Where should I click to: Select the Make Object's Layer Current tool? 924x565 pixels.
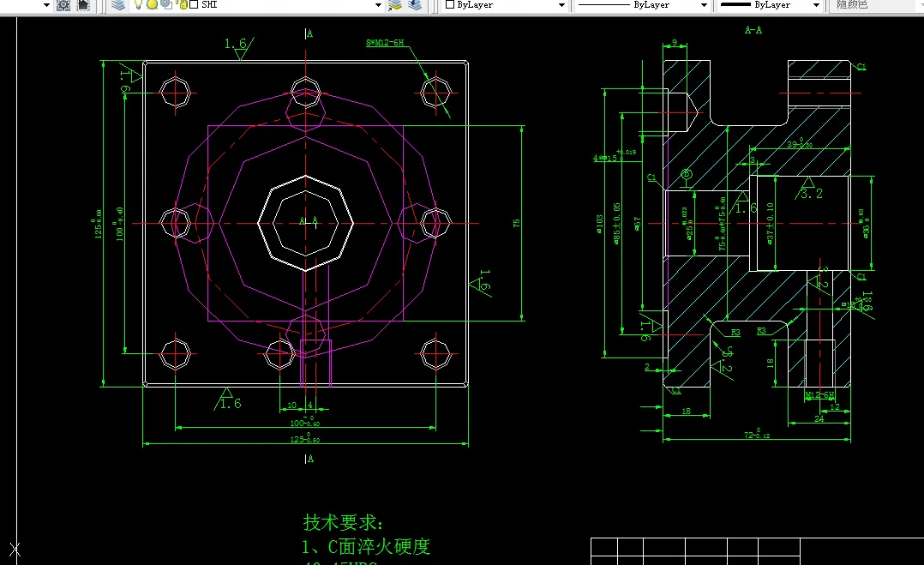point(396,5)
